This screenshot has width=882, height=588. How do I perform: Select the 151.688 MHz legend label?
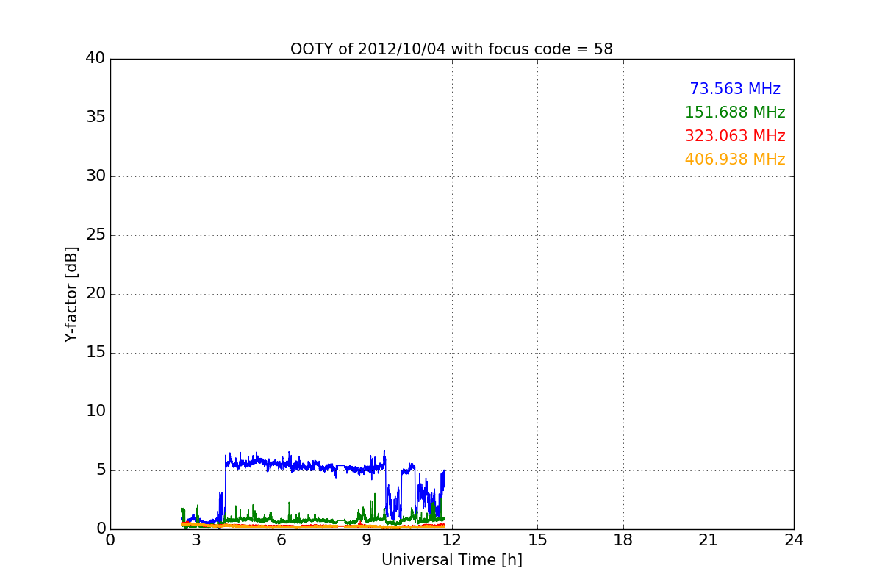(735, 112)
